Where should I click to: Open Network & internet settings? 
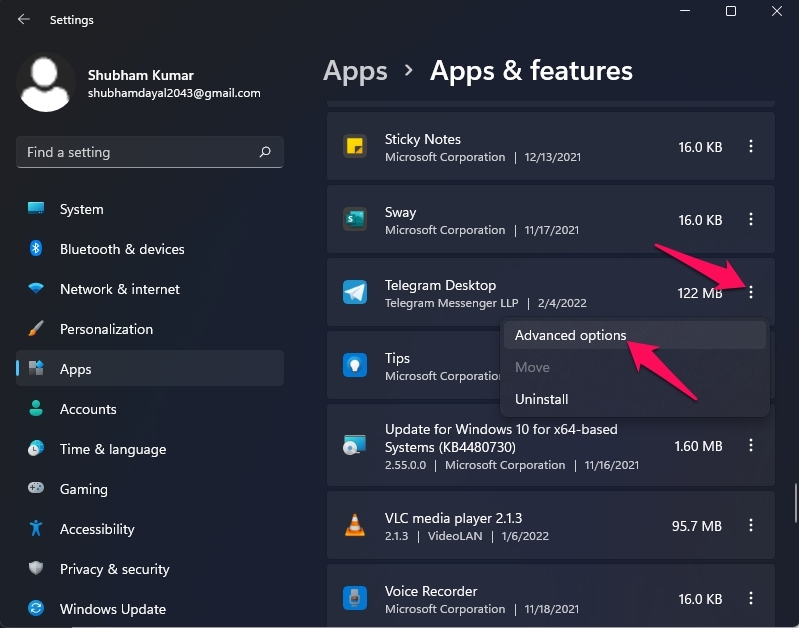150,289
